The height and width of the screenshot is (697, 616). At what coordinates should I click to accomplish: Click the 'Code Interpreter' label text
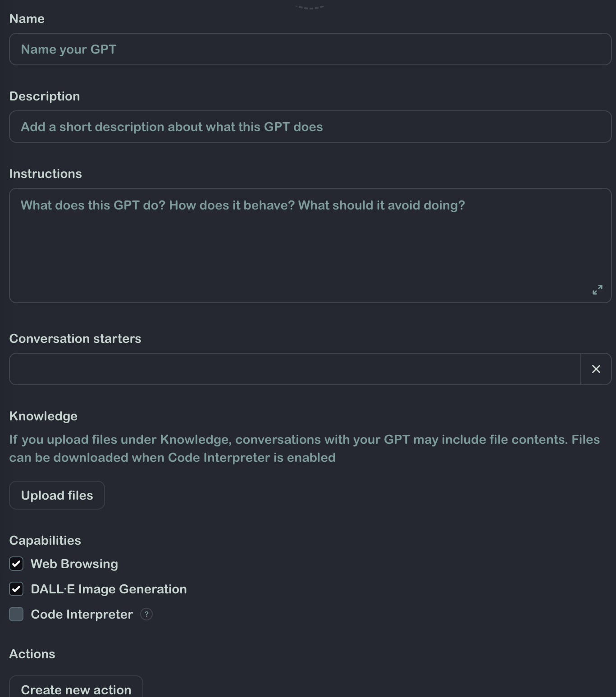(x=82, y=614)
